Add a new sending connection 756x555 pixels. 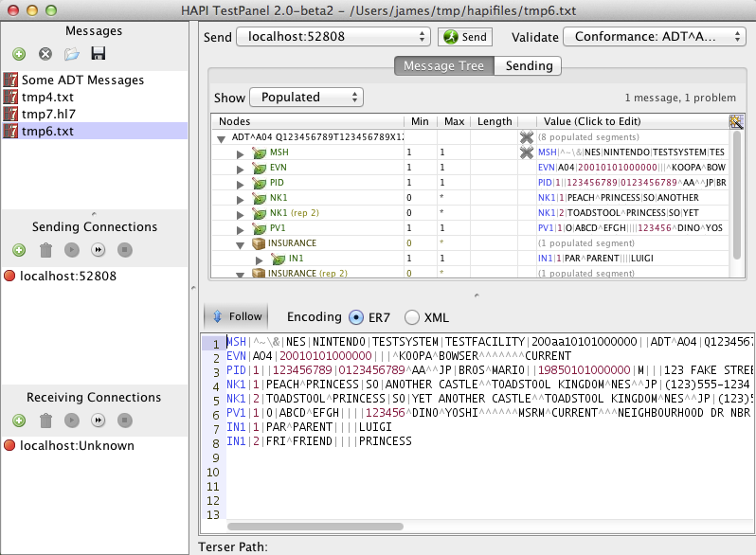[19, 250]
